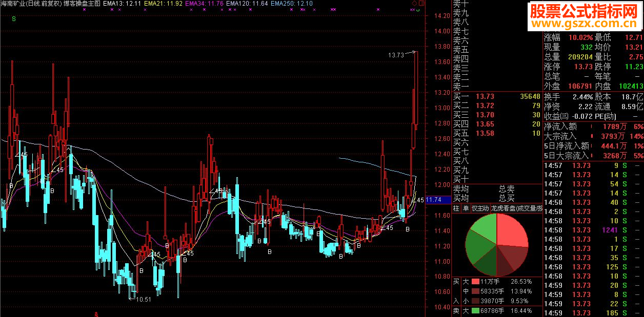Select the 14:59 trade of 185 lots
Screen dimensions: 644x317
[593, 313]
